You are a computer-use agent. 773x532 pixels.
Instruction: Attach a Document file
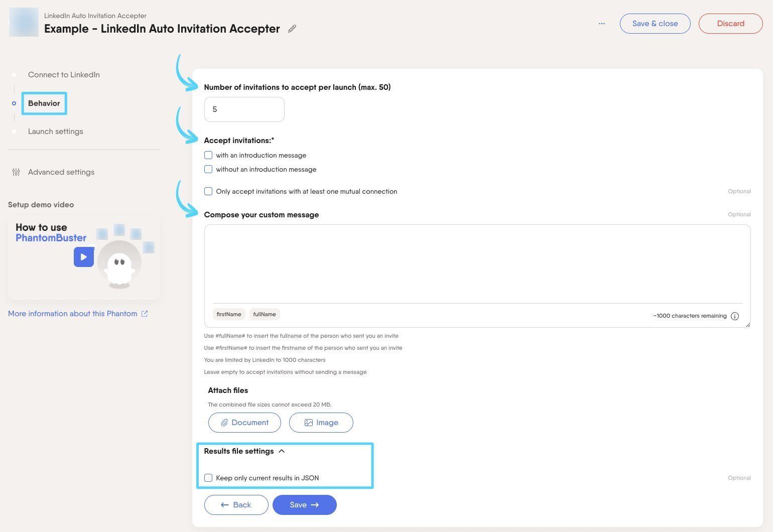pos(244,423)
